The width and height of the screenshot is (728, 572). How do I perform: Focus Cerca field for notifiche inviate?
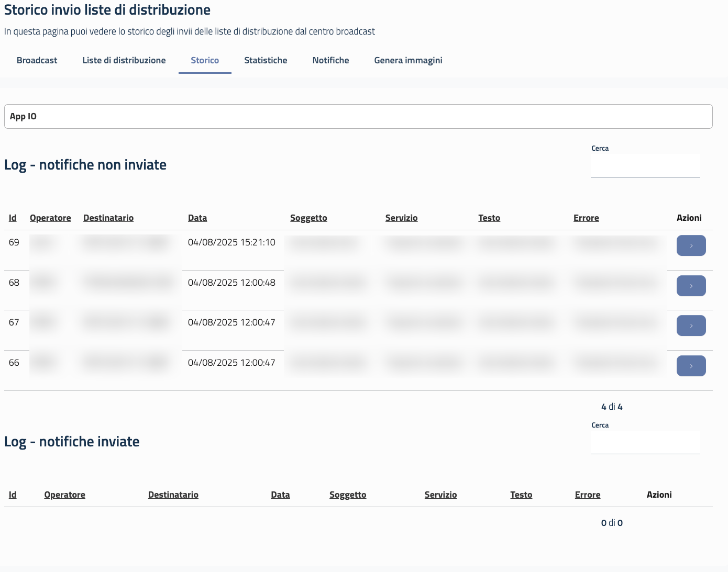[645, 443]
